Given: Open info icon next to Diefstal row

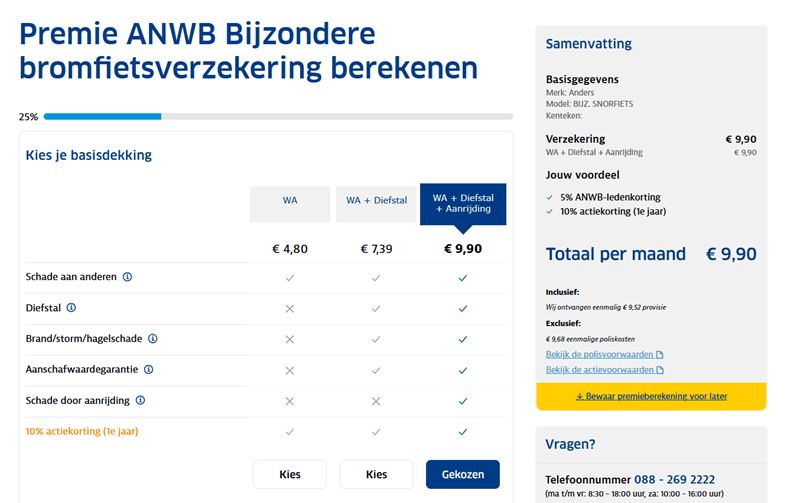Looking at the screenshot, I should (71, 308).
